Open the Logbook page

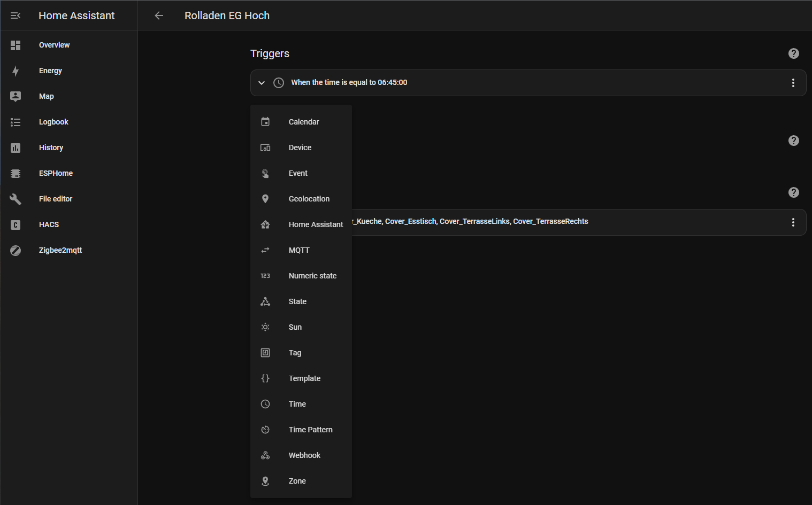pos(53,122)
